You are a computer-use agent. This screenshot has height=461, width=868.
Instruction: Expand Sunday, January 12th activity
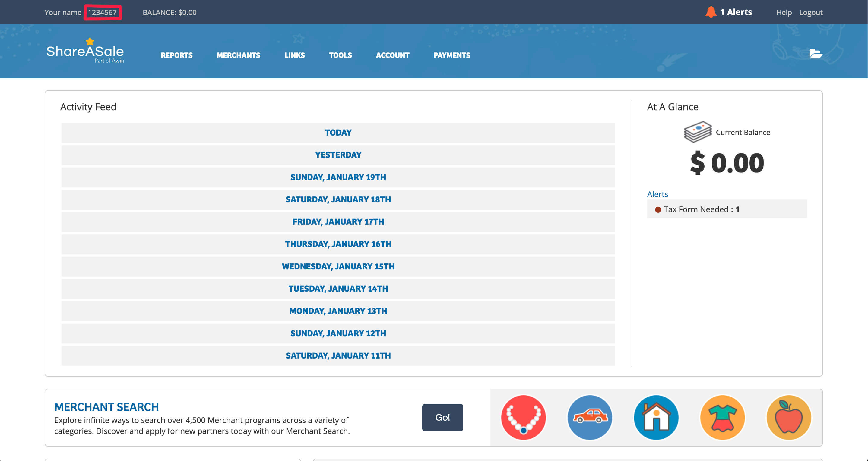(x=338, y=333)
